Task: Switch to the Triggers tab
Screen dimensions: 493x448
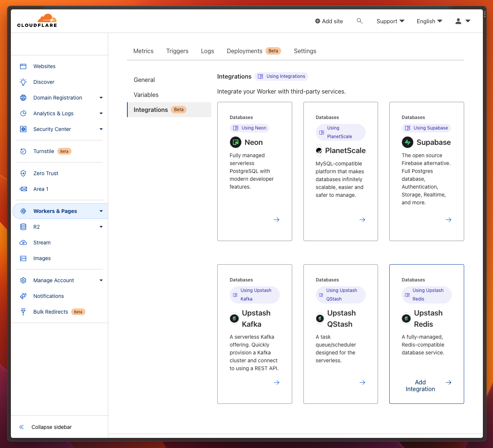Action: (x=177, y=51)
